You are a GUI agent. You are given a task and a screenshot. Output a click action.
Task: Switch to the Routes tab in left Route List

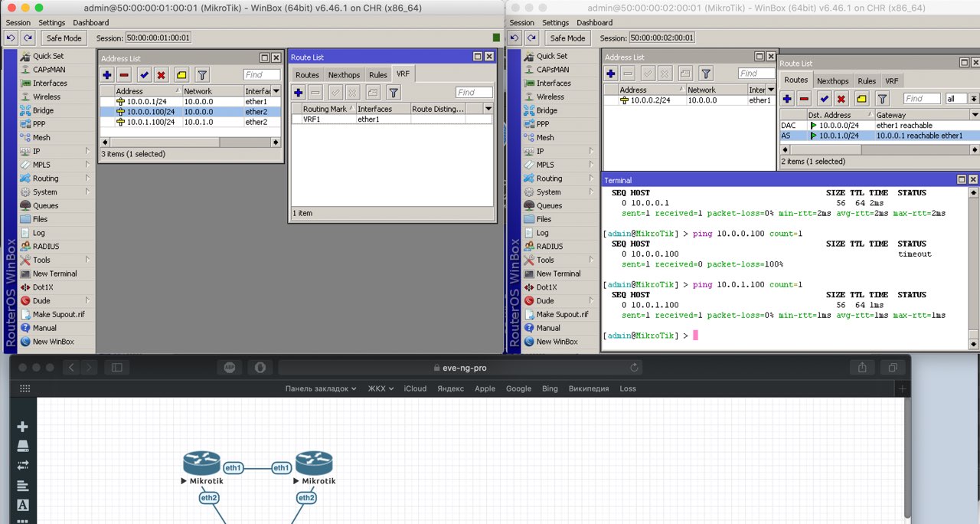click(x=307, y=75)
